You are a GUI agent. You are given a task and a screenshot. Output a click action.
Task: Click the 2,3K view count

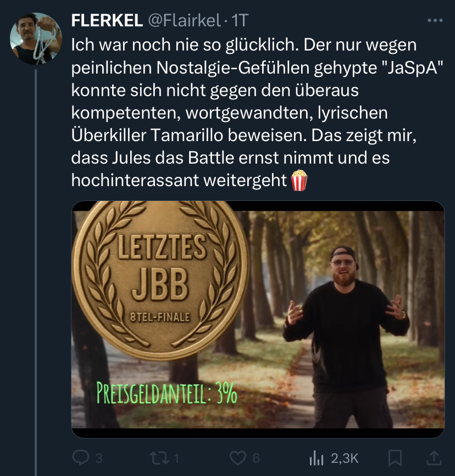(x=345, y=458)
